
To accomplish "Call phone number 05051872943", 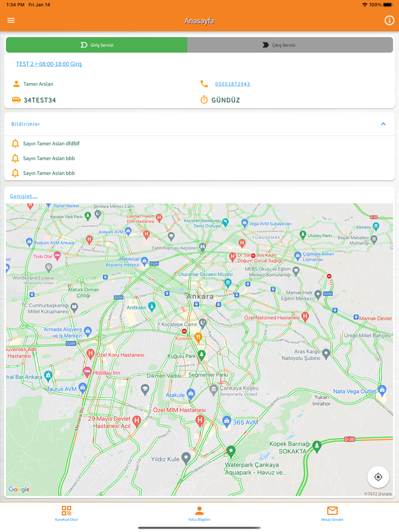I will tap(233, 84).
